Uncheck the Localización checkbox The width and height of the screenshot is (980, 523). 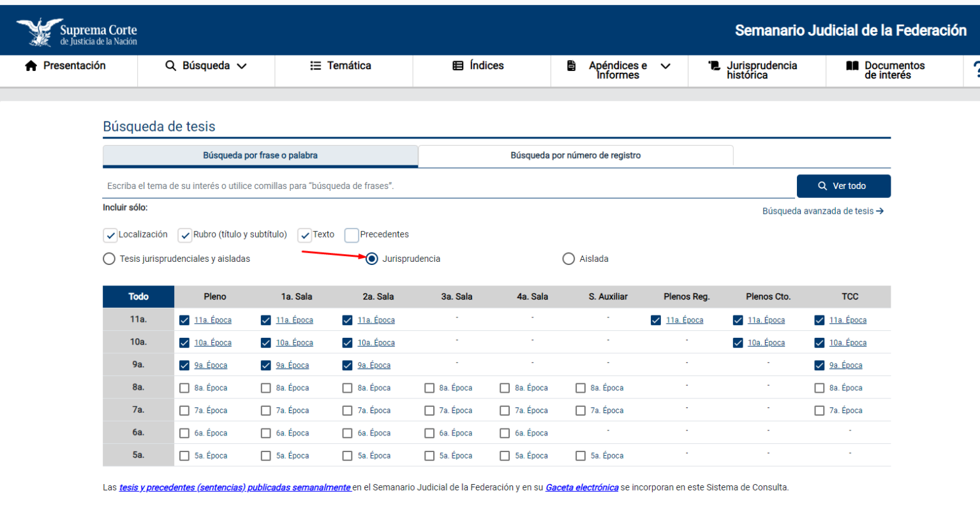[110, 235]
